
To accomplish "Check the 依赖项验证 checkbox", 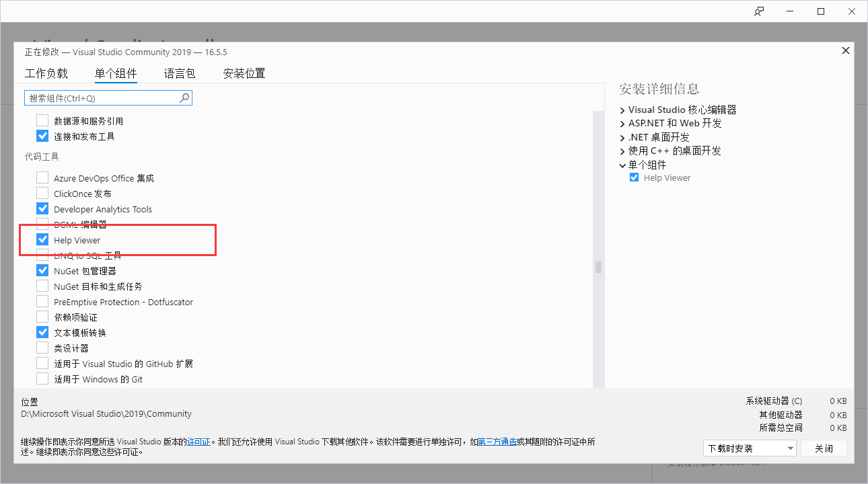I will click(42, 317).
